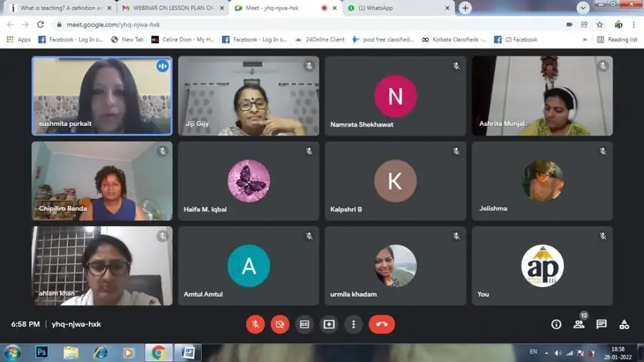Toggle the camera button in Meet
This screenshot has height=362, width=644.
click(280, 324)
